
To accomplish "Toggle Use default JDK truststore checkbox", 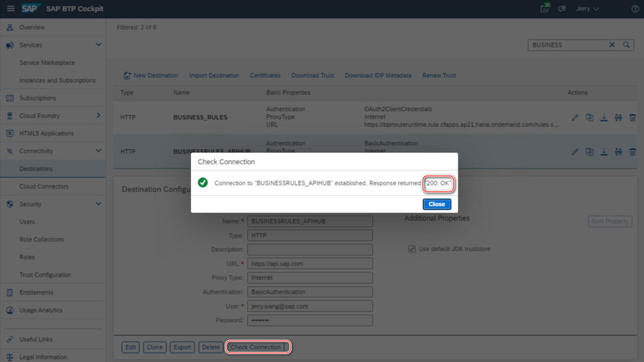I will point(412,249).
